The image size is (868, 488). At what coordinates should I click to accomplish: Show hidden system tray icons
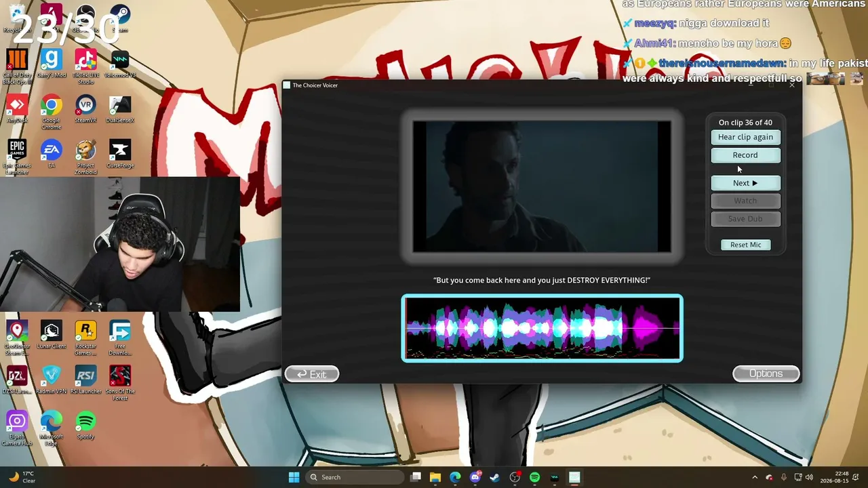pyautogui.click(x=755, y=477)
